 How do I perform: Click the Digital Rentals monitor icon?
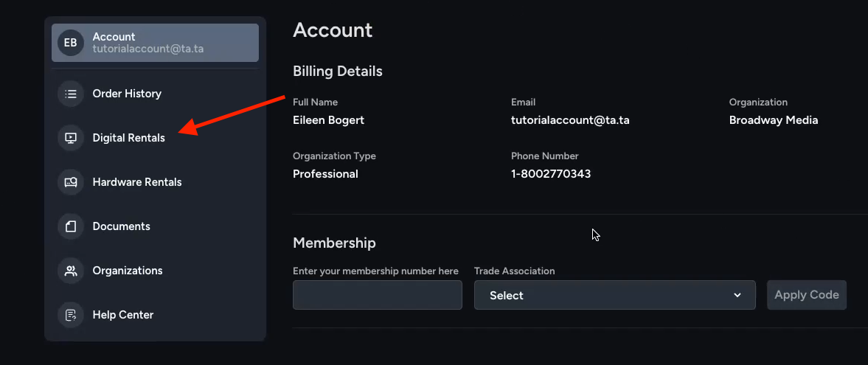70,138
